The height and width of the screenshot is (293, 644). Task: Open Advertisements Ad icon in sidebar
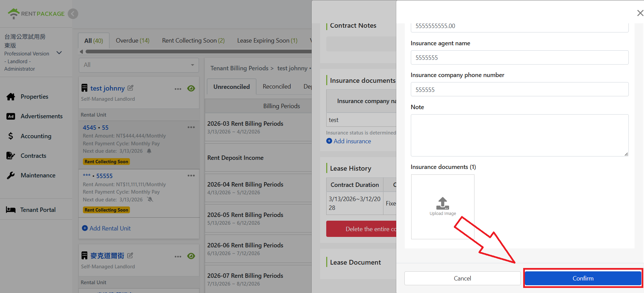[11, 116]
